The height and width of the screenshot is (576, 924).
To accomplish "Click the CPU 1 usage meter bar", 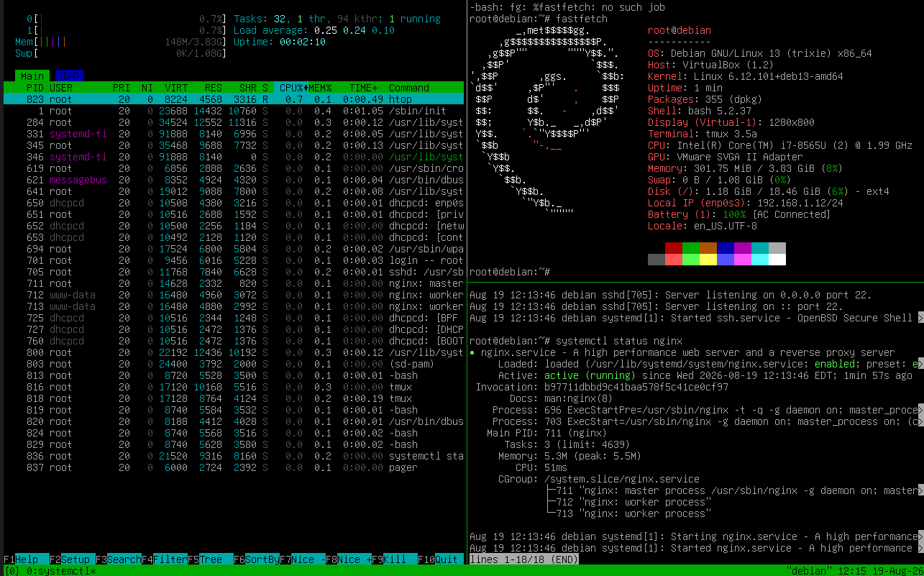I will point(127,30).
